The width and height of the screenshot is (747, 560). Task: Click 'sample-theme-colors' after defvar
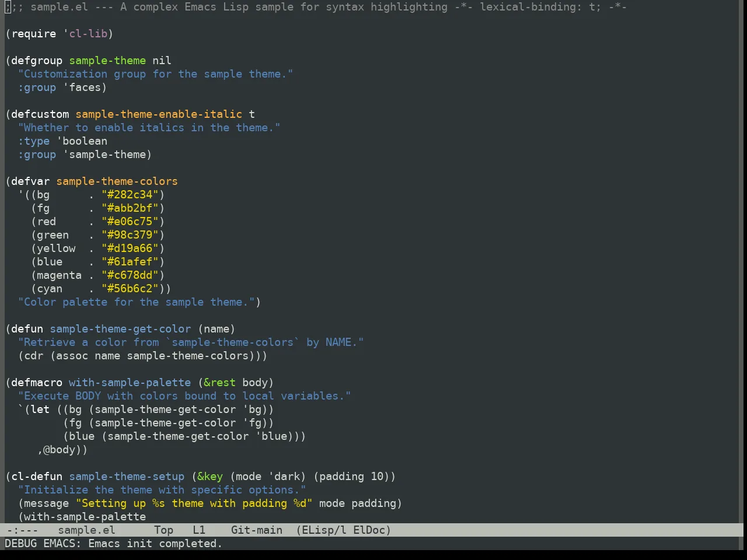(x=117, y=181)
